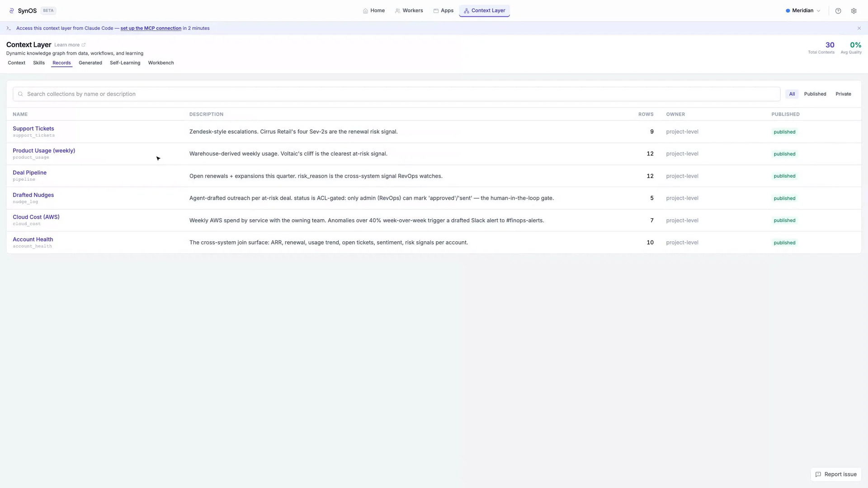The width and height of the screenshot is (868, 488).
Task: Switch to the Generated tab
Action: (90, 63)
